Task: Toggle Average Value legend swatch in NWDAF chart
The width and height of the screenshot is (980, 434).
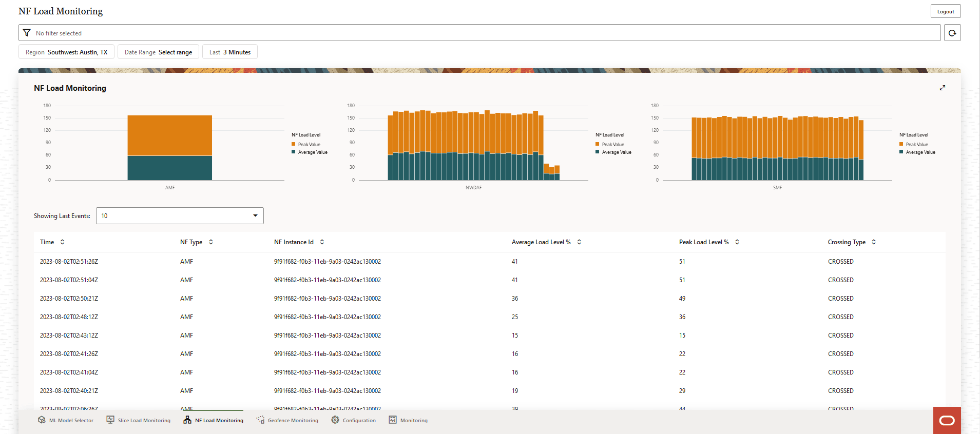Action: coord(598,152)
